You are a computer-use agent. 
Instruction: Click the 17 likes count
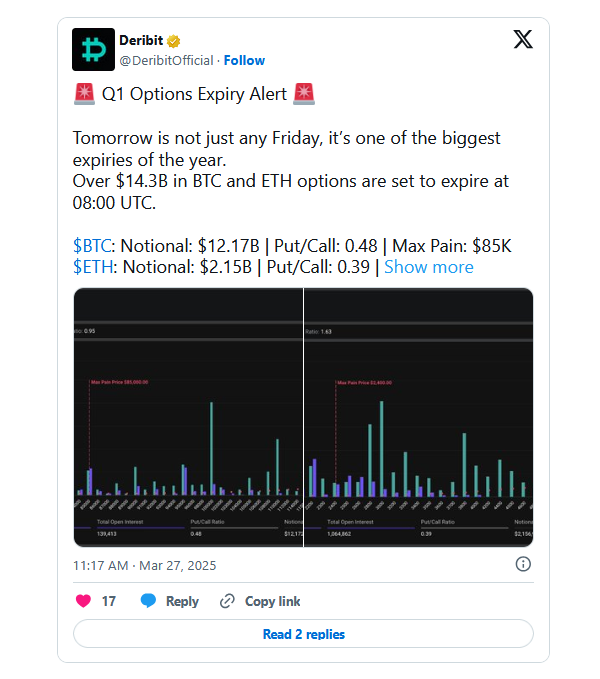tap(109, 601)
